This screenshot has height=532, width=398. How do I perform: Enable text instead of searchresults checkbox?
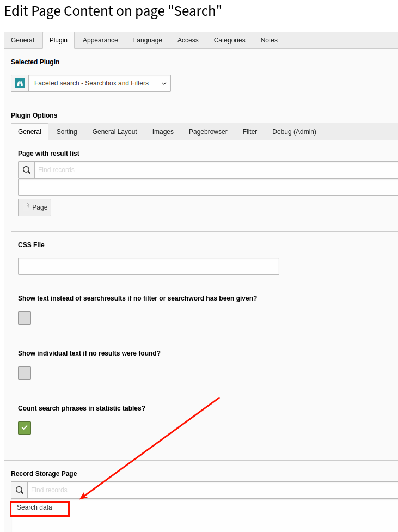point(24,317)
